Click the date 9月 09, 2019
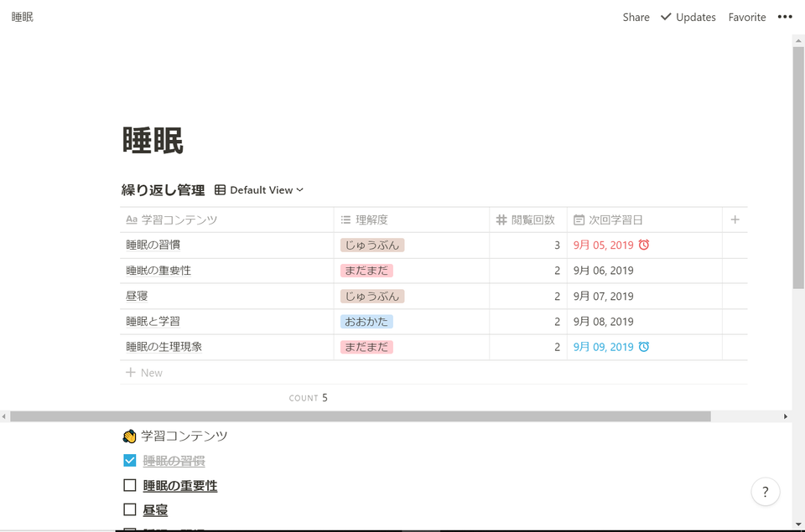 tap(603, 347)
